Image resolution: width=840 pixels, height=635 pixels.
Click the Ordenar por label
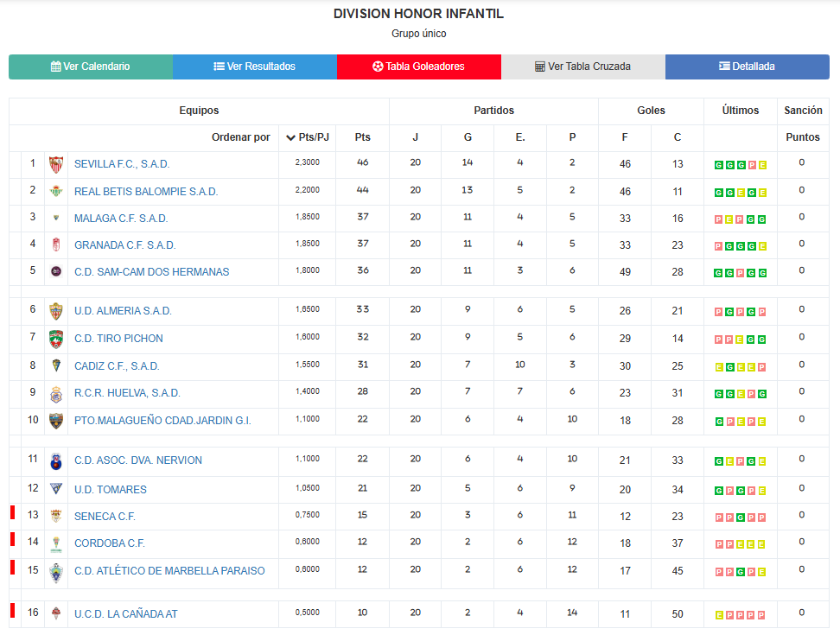tap(240, 137)
